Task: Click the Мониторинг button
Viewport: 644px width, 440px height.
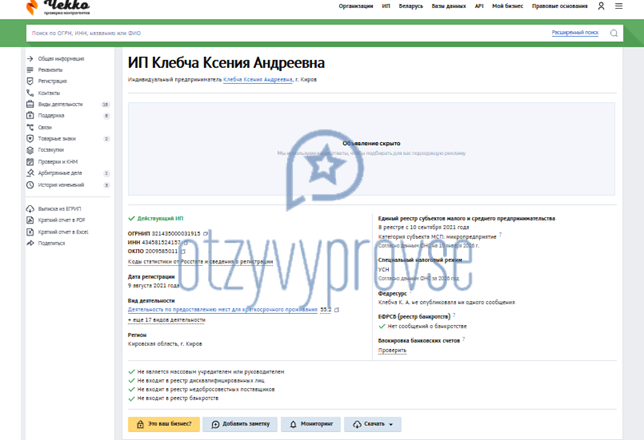Action: tap(311, 424)
